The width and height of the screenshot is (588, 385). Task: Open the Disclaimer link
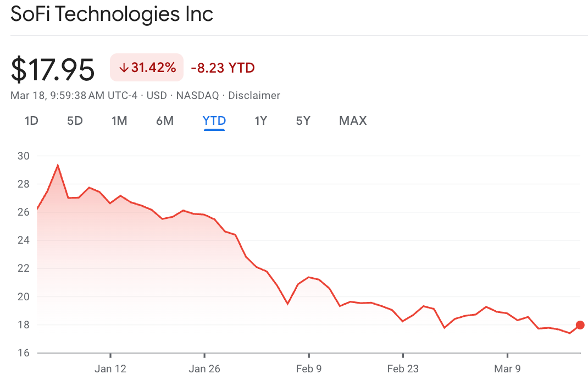click(x=254, y=96)
